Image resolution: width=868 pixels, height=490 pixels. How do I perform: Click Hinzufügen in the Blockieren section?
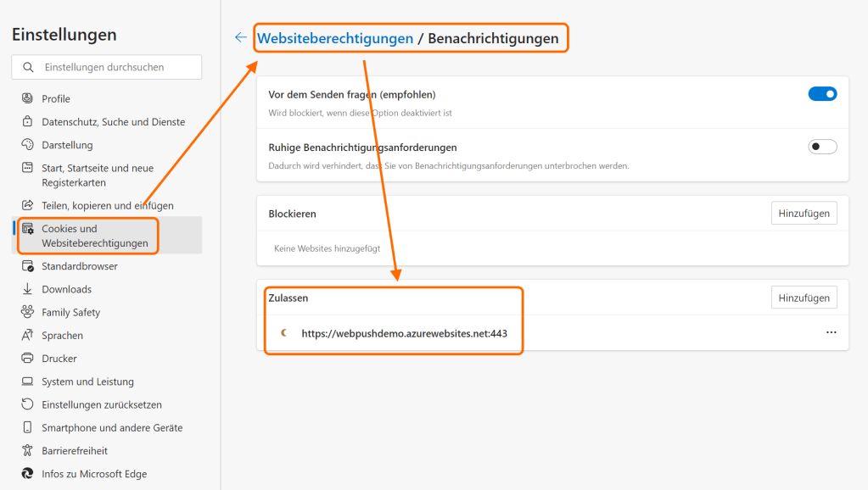click(804, 214)
